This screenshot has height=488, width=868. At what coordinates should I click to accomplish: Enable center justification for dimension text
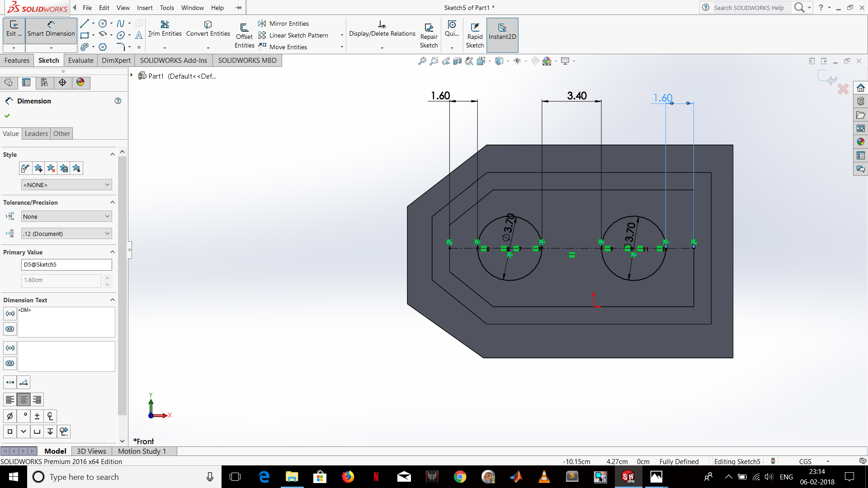(23, 399)
